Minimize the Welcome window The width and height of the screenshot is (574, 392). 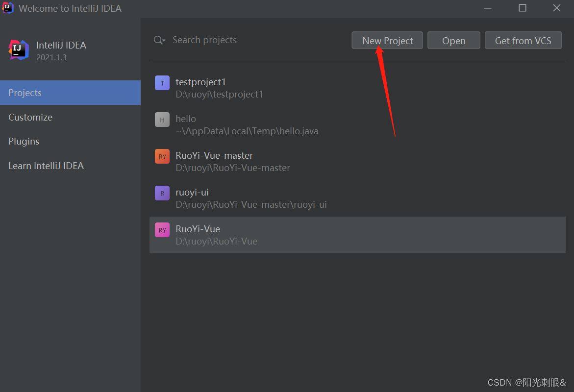(x=488, y=8)
